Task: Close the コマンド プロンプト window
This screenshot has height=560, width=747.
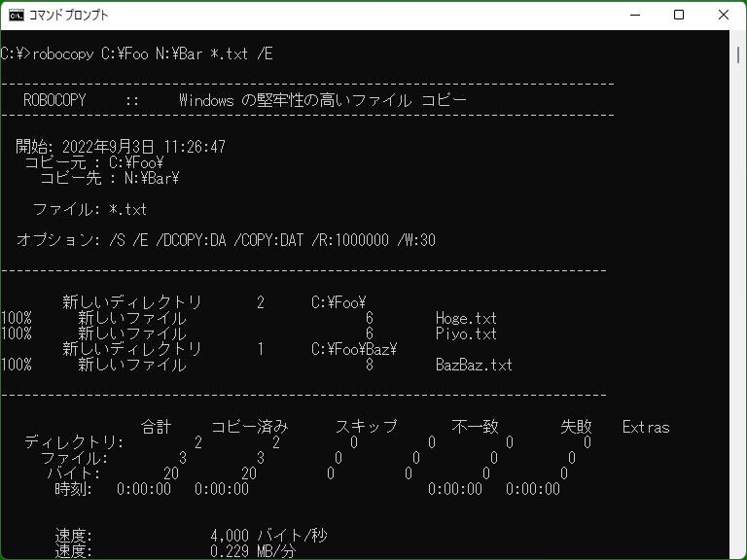Action: click(x=724, y=15)
